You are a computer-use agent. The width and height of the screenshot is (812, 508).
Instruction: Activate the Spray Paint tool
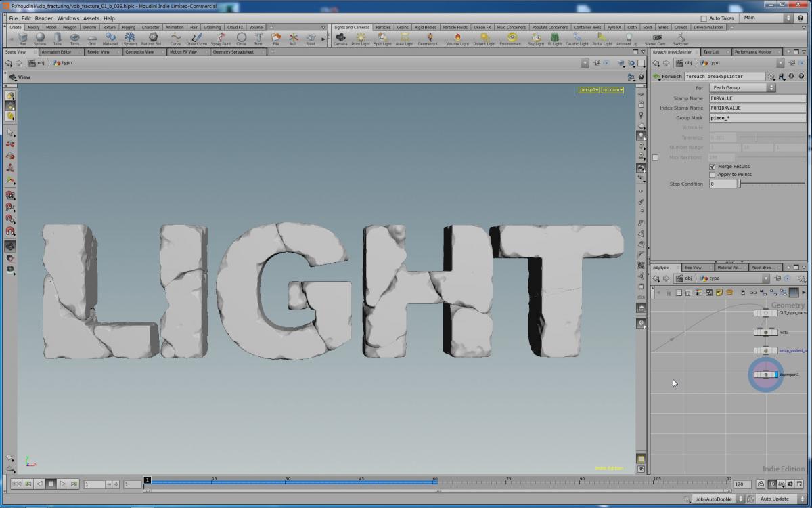point(221,39)
